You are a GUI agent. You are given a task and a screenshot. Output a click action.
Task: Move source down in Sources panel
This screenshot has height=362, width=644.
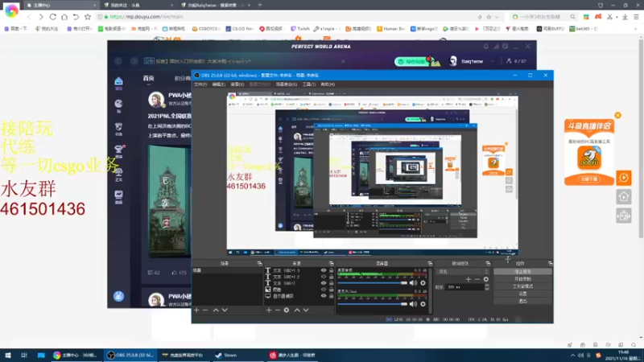click(306, 310)
